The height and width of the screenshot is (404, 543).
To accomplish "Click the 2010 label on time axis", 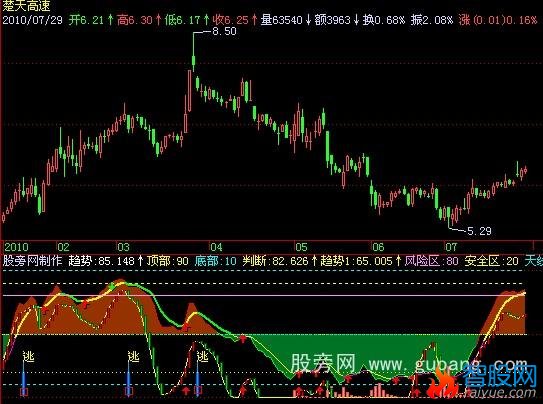I will (17, 247).
